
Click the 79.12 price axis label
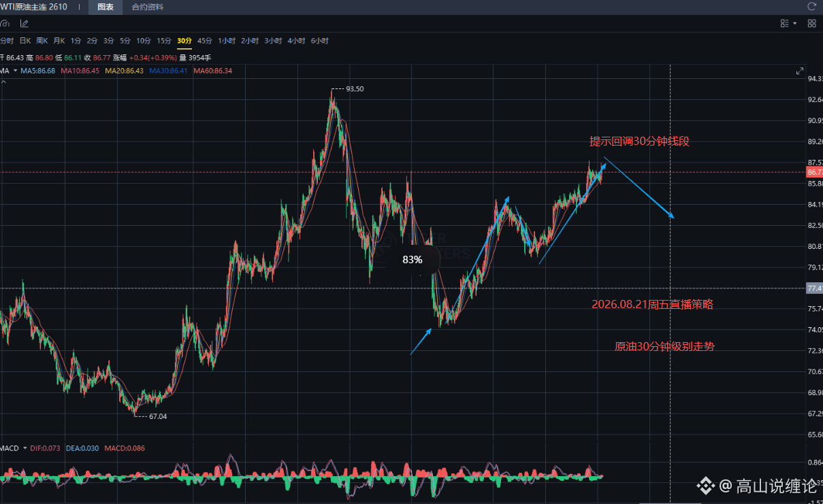815,267
